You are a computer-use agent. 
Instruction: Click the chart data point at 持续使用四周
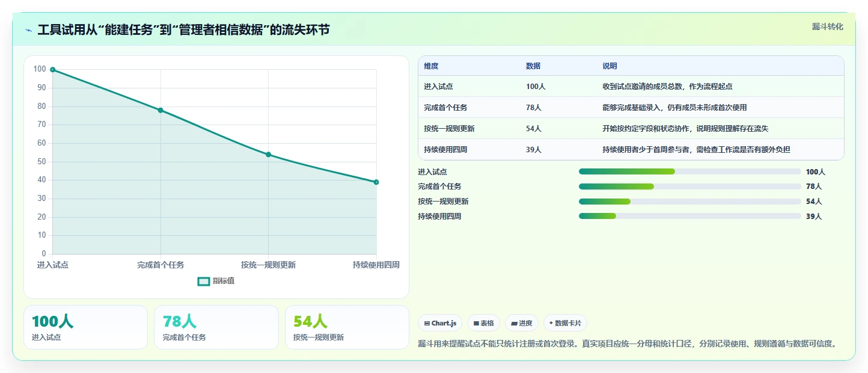[x=376, y=182]
